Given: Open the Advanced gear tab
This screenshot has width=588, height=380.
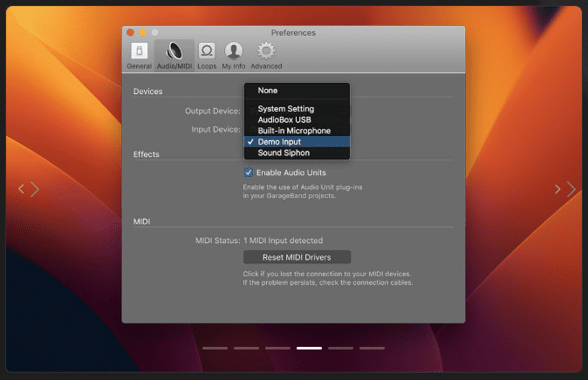Looking at the screenshot, I should pos(266,56).
